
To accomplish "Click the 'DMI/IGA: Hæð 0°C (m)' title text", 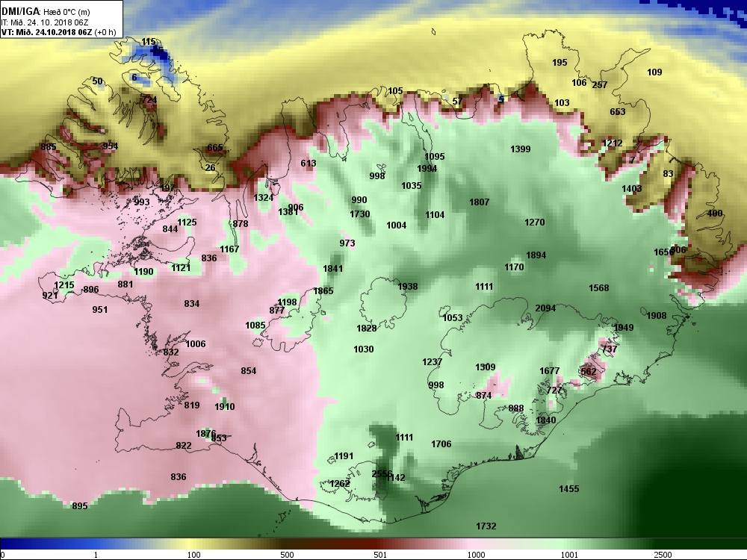I will 46,12.
